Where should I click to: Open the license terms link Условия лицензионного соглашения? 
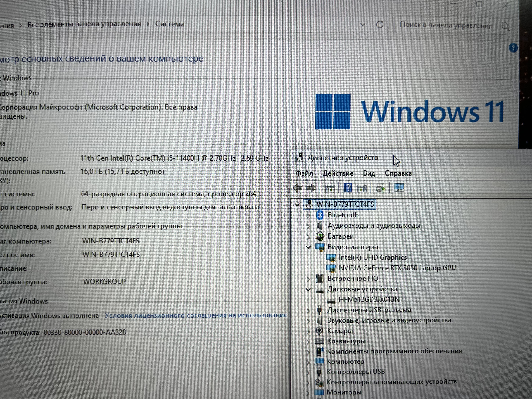(x=196, y=315)
